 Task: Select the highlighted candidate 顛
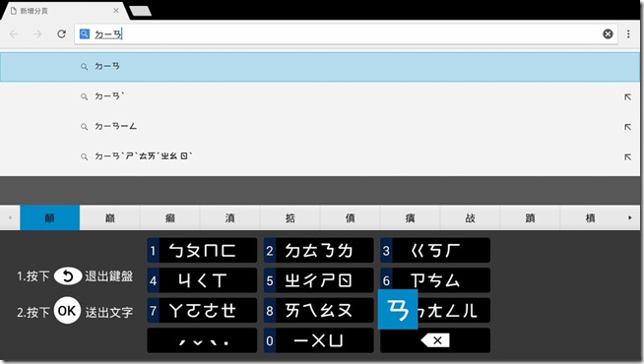[x=49, y=217]
